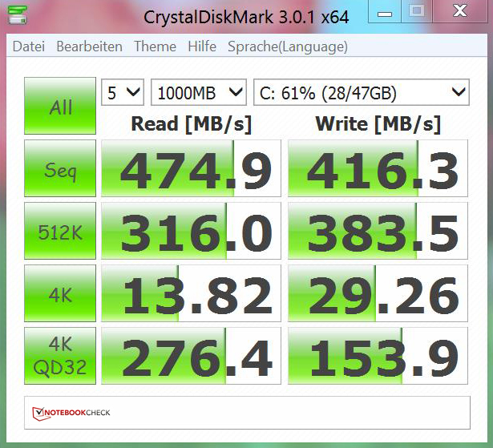Maximize the CrystalDiskMark window
493x448 pixels.
(417, 12)
